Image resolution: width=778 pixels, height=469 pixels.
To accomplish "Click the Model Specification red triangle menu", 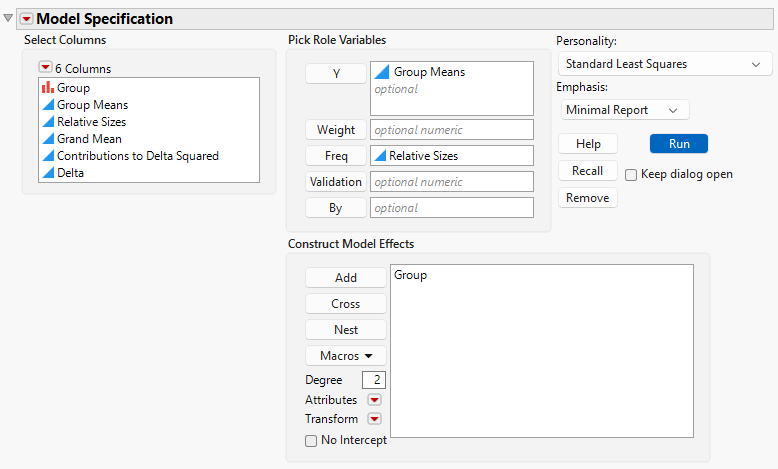I will click(25, 19).
